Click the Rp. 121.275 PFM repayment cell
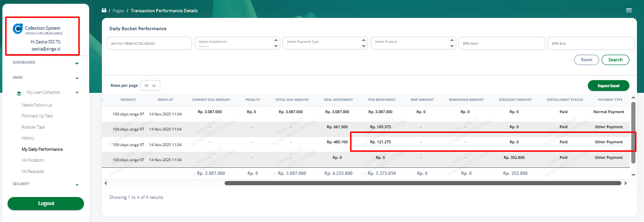 tap(380, 142)
